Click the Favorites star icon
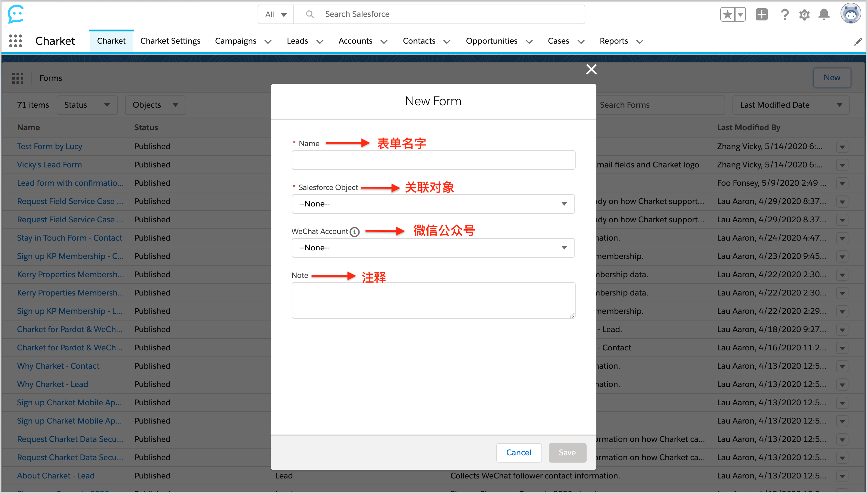 (x=727, y=14)
